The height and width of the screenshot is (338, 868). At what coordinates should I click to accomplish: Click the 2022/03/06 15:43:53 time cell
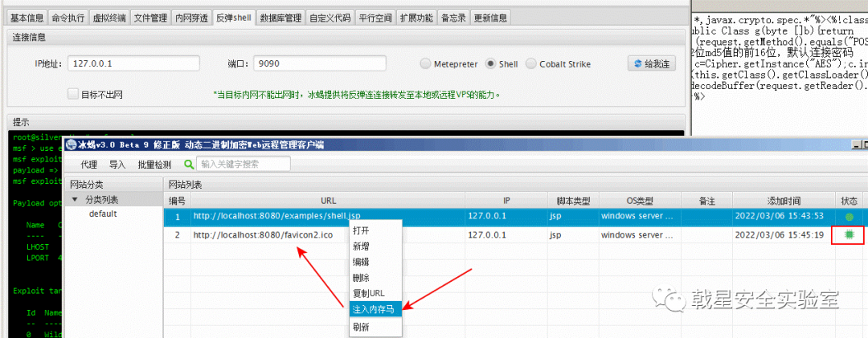coord(779,216)
